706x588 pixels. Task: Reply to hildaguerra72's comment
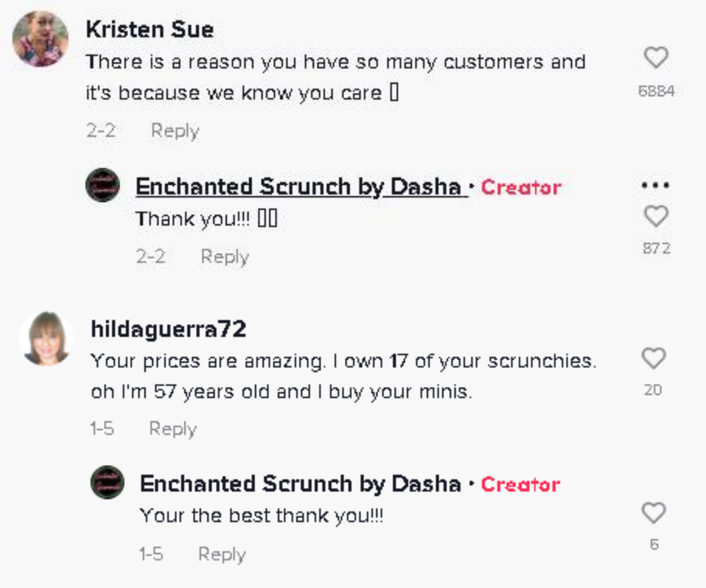click(x=172, y=429)
